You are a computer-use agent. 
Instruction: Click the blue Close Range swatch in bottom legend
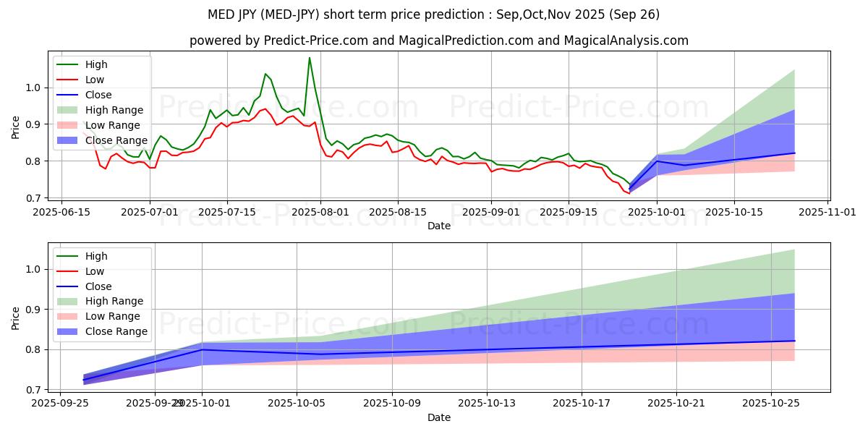pyautogui.click(x=69, y=332)
